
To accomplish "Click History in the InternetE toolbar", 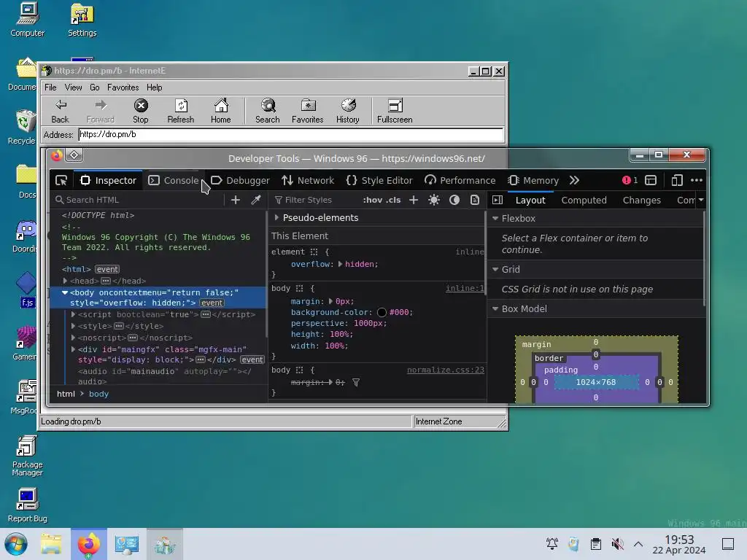I will click(348, 112).
